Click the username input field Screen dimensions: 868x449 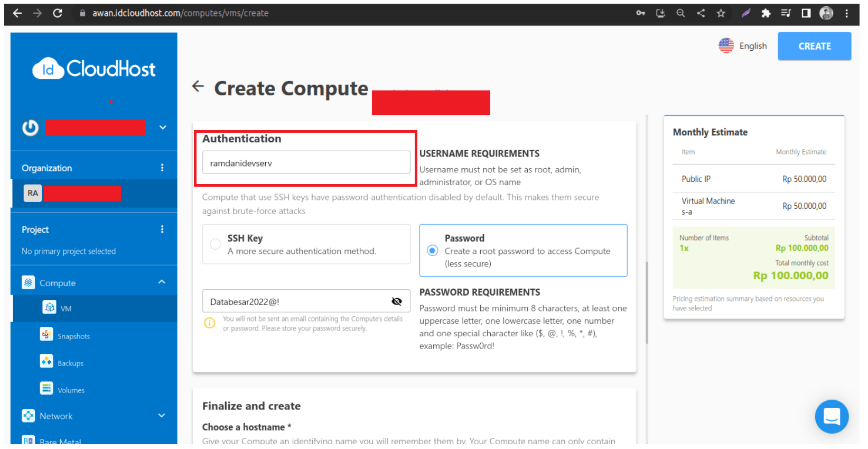point(306,163)
